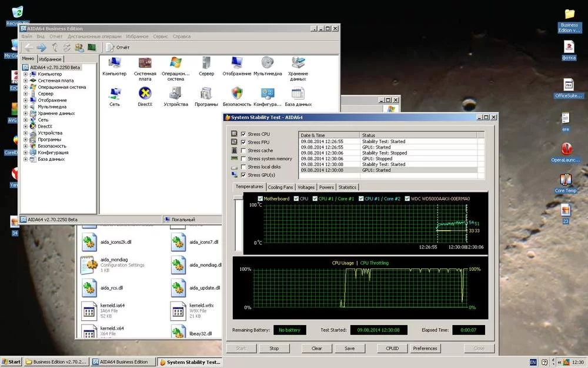The width and height of the screenshot is (588, 368).
Task: Open the Мультимедиа speaker icon
Action: tap(268, 63)
